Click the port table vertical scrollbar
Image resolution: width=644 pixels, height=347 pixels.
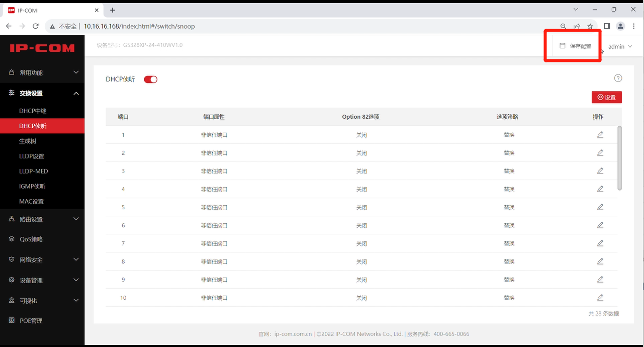click(619, 158)
